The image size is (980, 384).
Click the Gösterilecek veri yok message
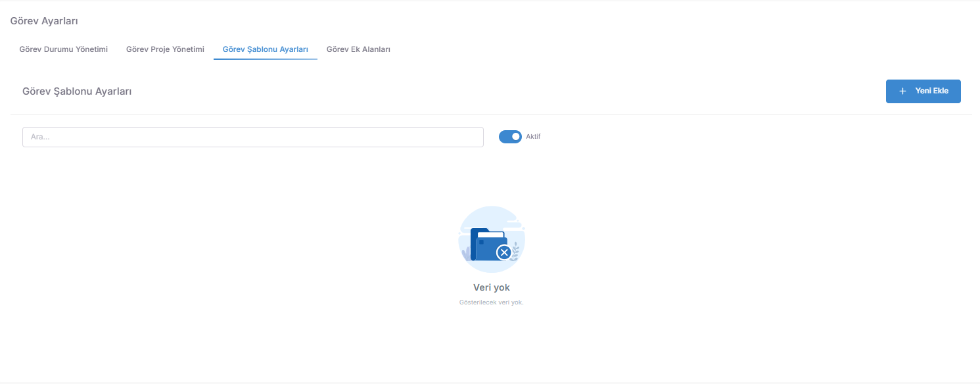click(492, 302)
